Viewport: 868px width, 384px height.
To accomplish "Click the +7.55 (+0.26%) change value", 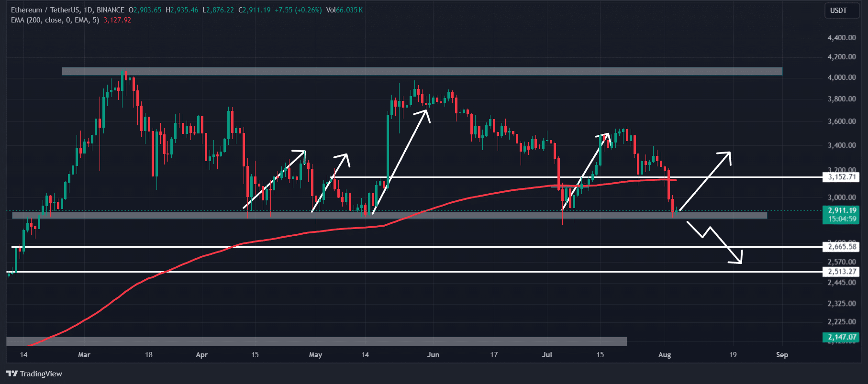I will point(298,10).
